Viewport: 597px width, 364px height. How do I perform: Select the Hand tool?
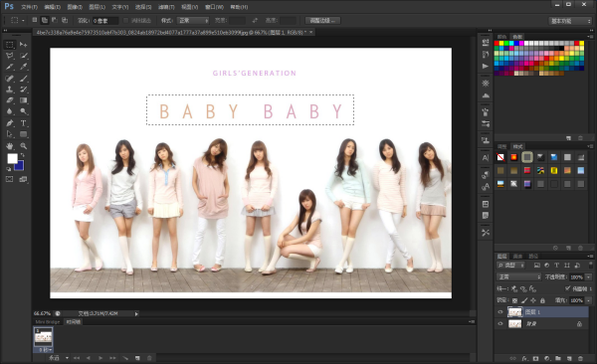10,146
